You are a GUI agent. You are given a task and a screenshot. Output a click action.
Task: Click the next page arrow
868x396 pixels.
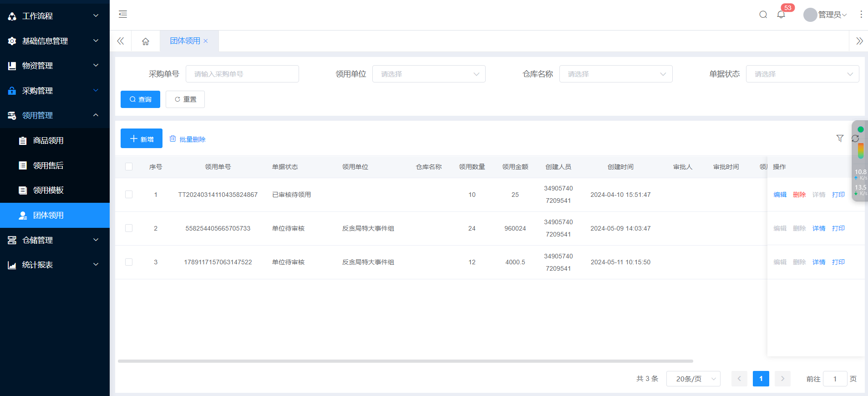[782, 379]
